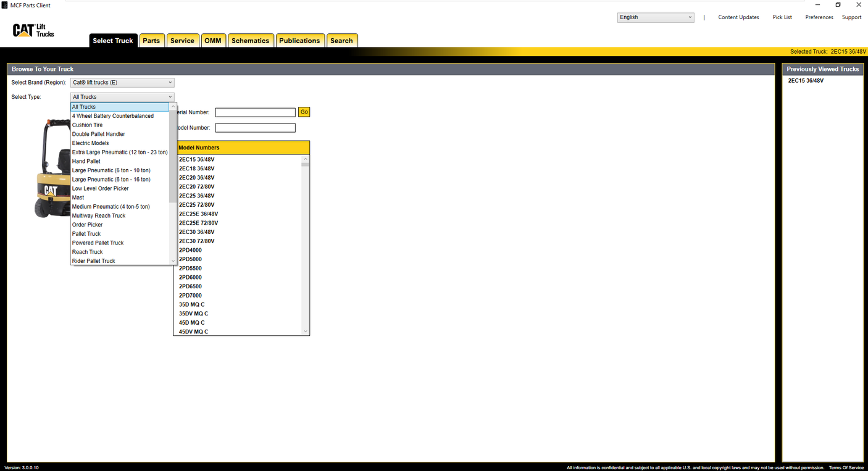Click the MCF Parts Client title bar icon
This screenshot has height=471, width=868.
tap(5, 5)
